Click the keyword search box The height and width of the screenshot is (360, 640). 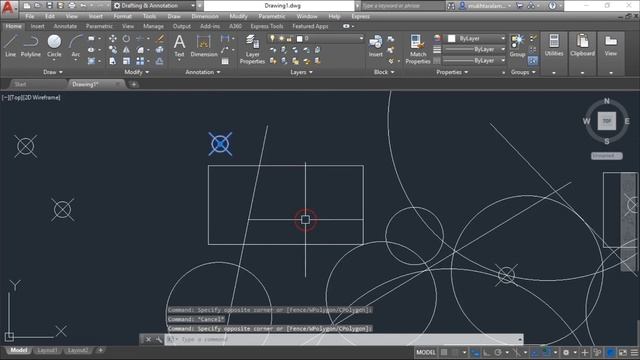(x=402, y=6)
